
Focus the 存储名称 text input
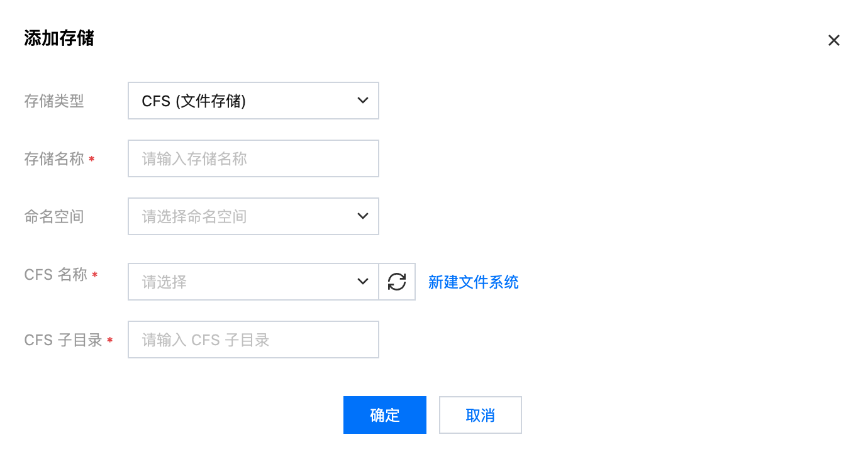253,158
